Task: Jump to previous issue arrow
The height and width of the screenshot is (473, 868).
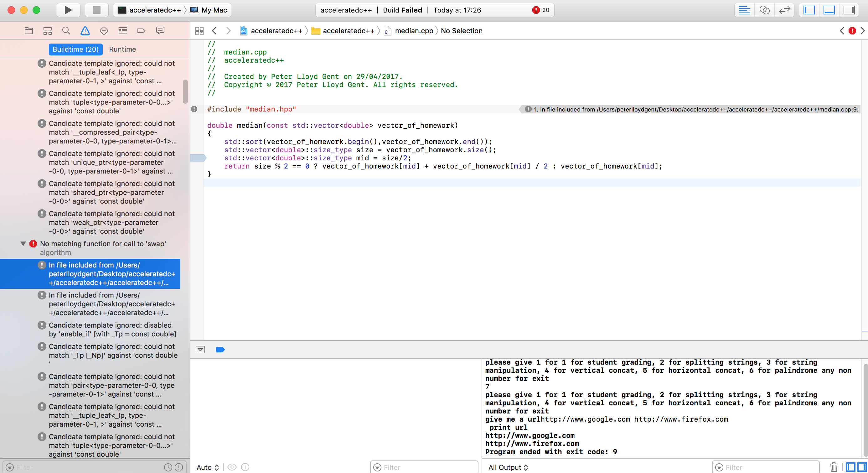Action: (x=842, y=31)
